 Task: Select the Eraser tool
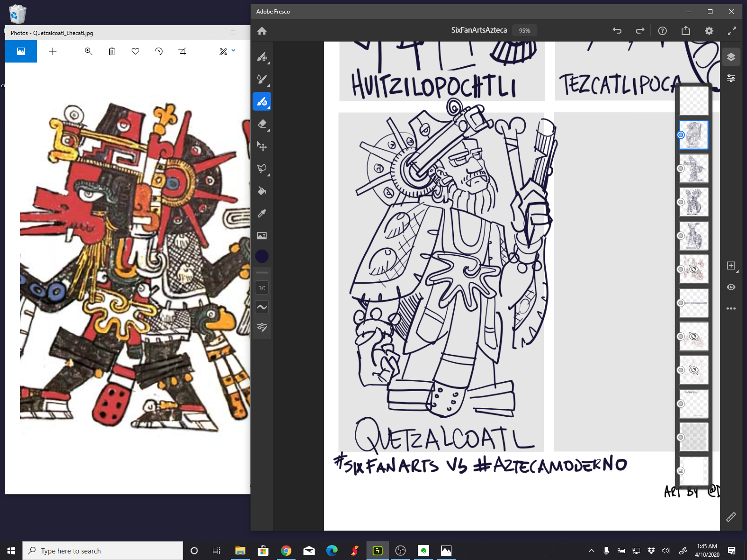click(x=262, y=124)
